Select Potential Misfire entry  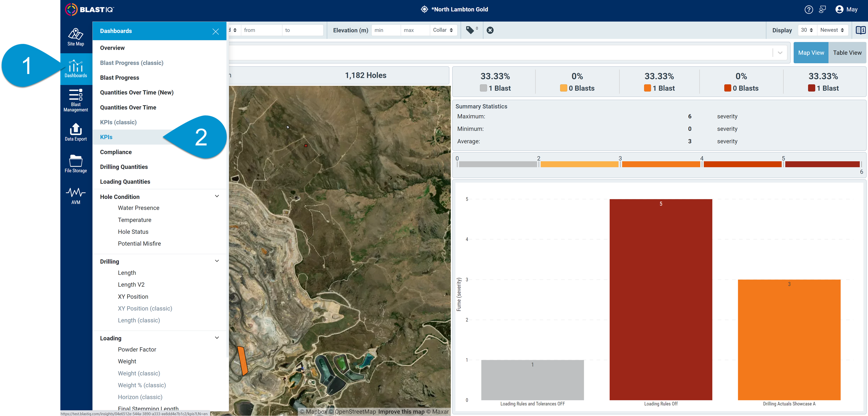139,243
